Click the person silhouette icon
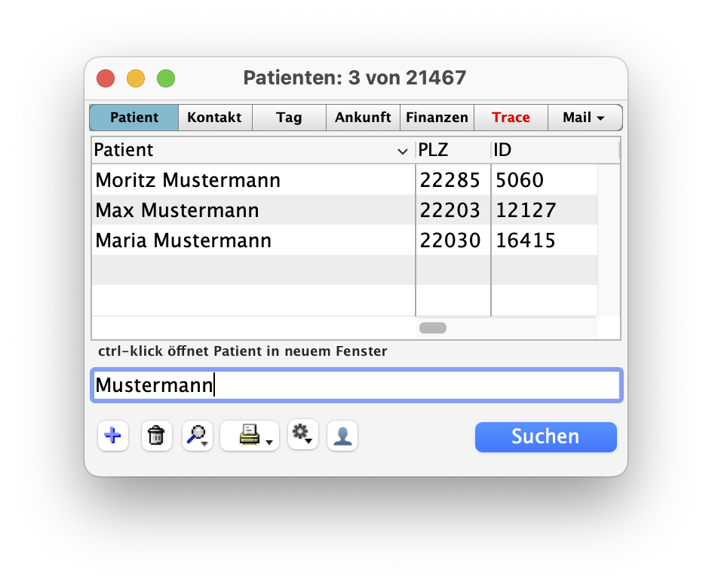The height and width of the screenshot is (588, 712). click(x=342, y=436)
